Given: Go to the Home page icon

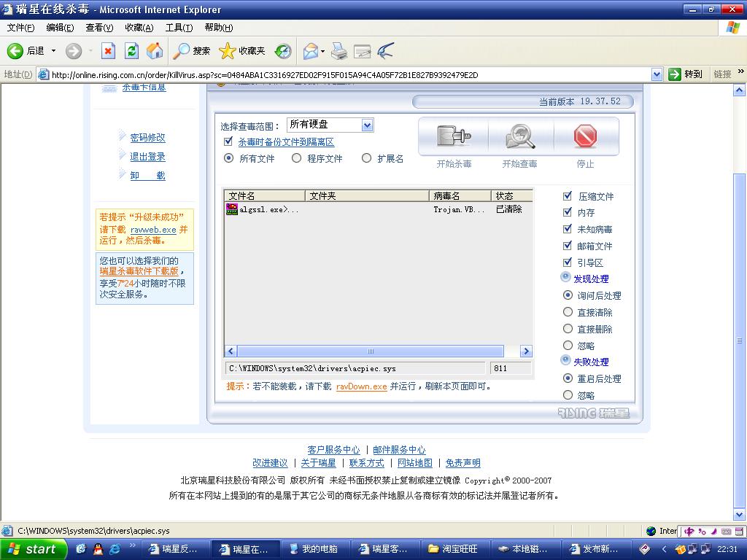Looking at the screenshot, I should [155, 51].
